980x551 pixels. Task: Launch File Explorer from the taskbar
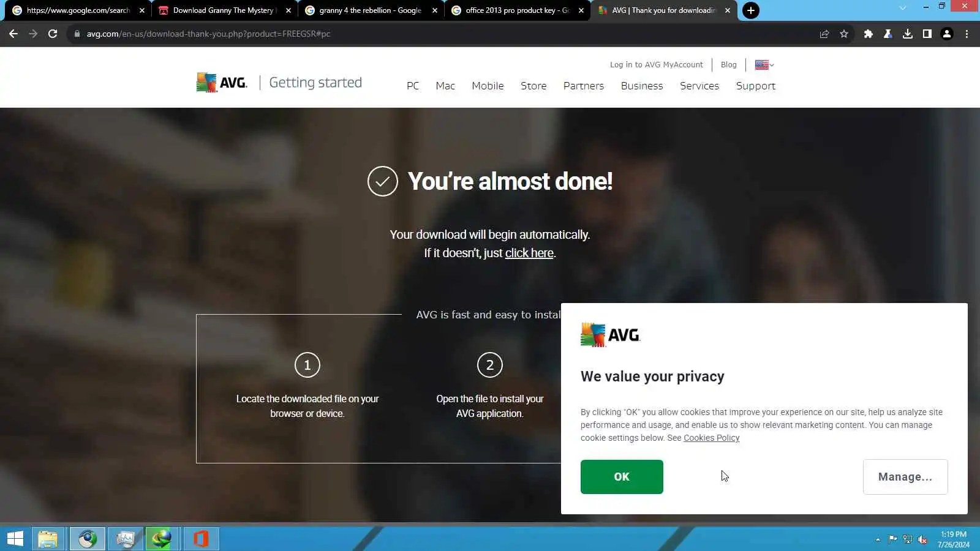48,539
